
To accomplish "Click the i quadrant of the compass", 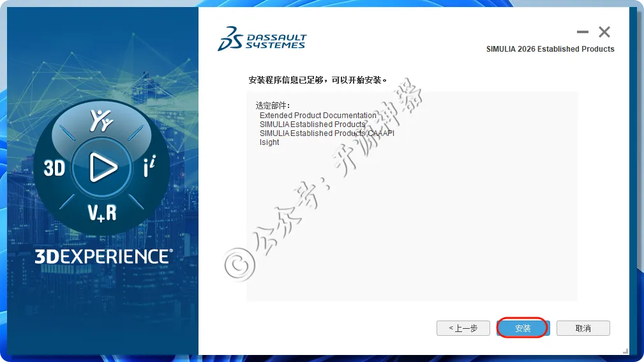I will coord(149,166).
